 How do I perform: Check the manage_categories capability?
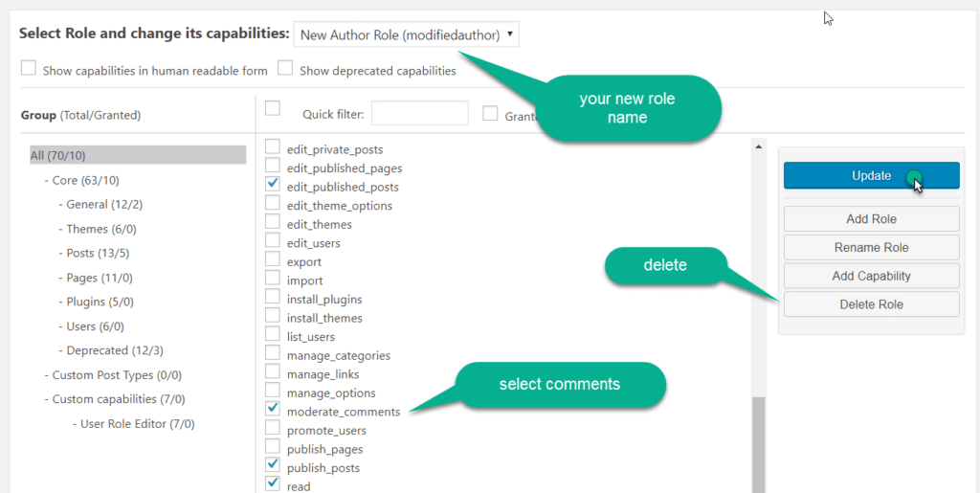point(273,353)
